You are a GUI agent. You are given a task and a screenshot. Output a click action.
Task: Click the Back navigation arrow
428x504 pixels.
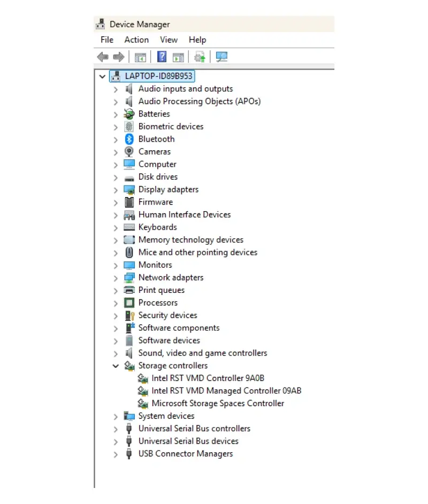pos(103,57)
